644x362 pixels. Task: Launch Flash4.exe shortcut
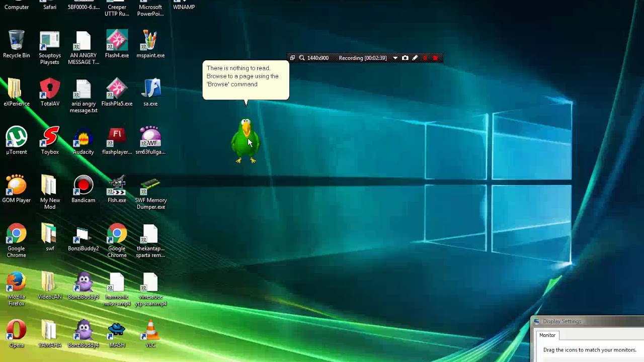click(x=117, y=44)
